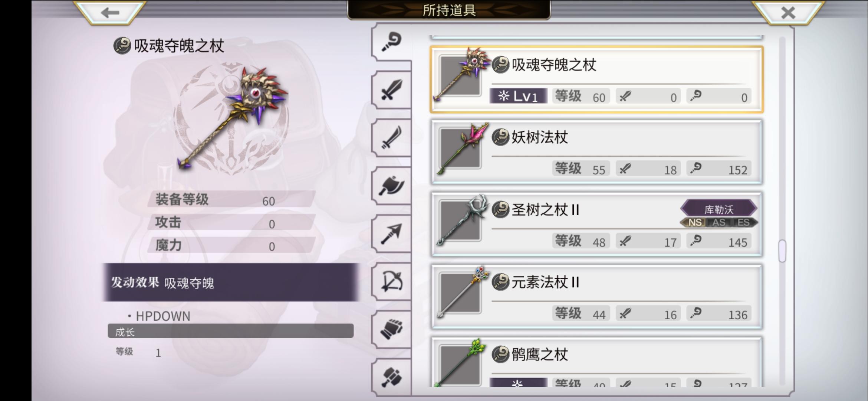Image resolution: width=868 pixels, height=401 pixels.
Task: Go back using the arrow button
Action: [x=110, y=13]
